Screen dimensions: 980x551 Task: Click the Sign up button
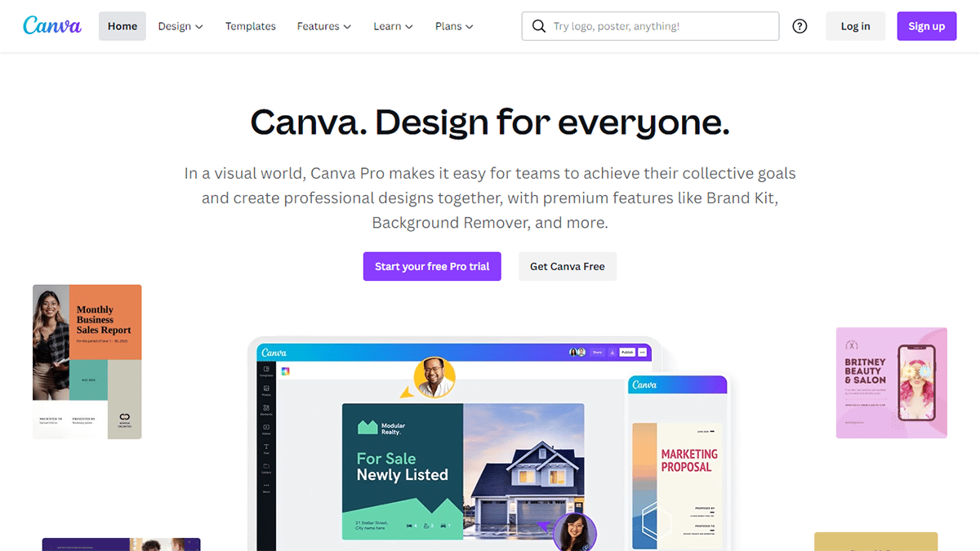(x=927, y=26)
